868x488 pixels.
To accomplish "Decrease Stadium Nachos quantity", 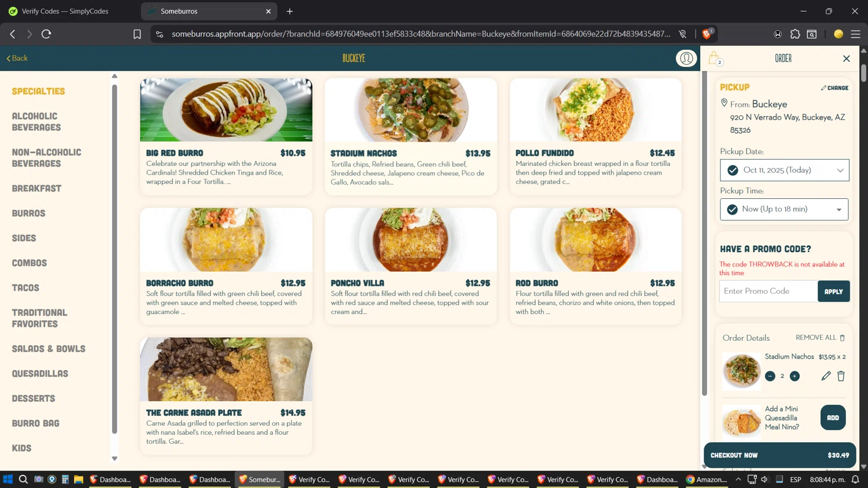I will [770, 376].
